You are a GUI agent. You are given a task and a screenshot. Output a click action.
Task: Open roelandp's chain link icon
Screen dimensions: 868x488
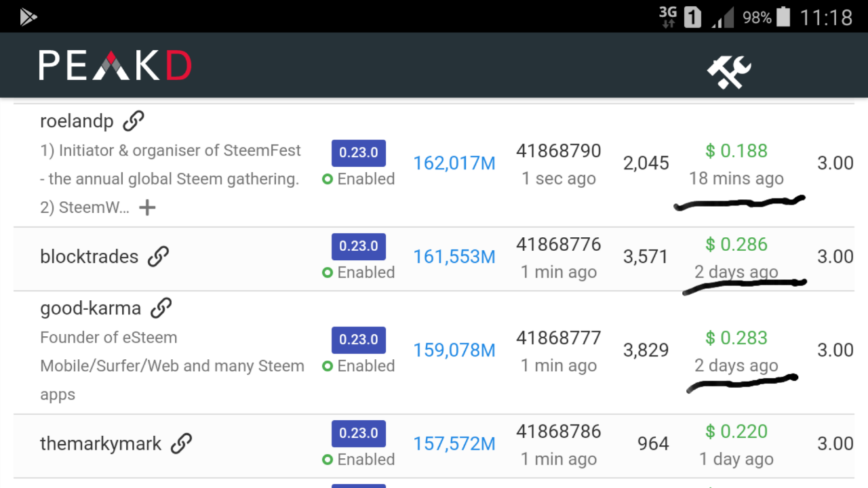(x=134, y=121)
